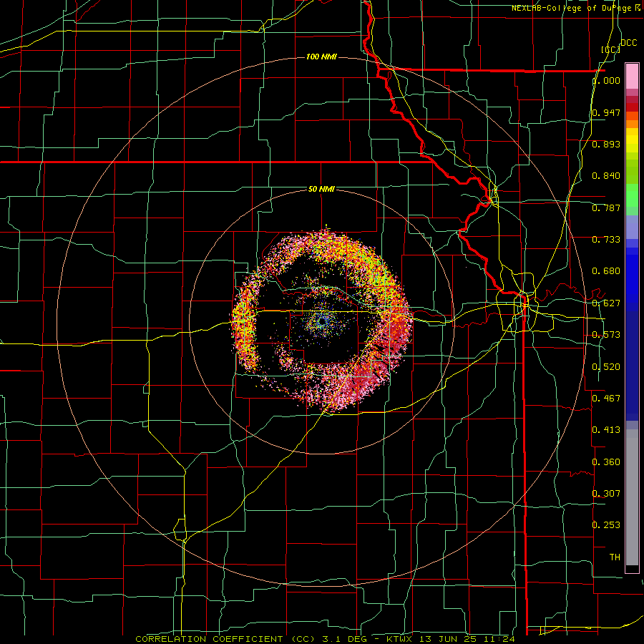Viewport: 644px width, 644px height.
Task: Click the 0.947 scale value
Action: (606, 112)
